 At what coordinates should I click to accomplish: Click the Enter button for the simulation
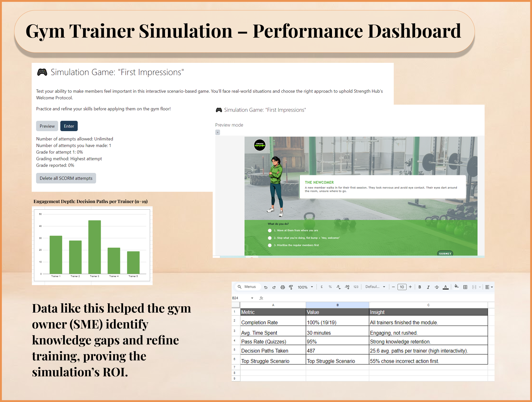tap(69, 126)
